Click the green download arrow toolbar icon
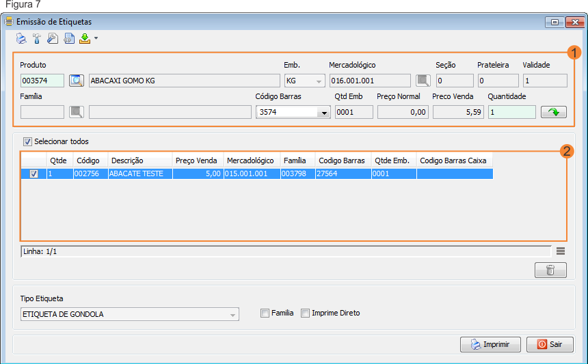Image resolution: width=588 pixels, height=364 pixels. 84,39
